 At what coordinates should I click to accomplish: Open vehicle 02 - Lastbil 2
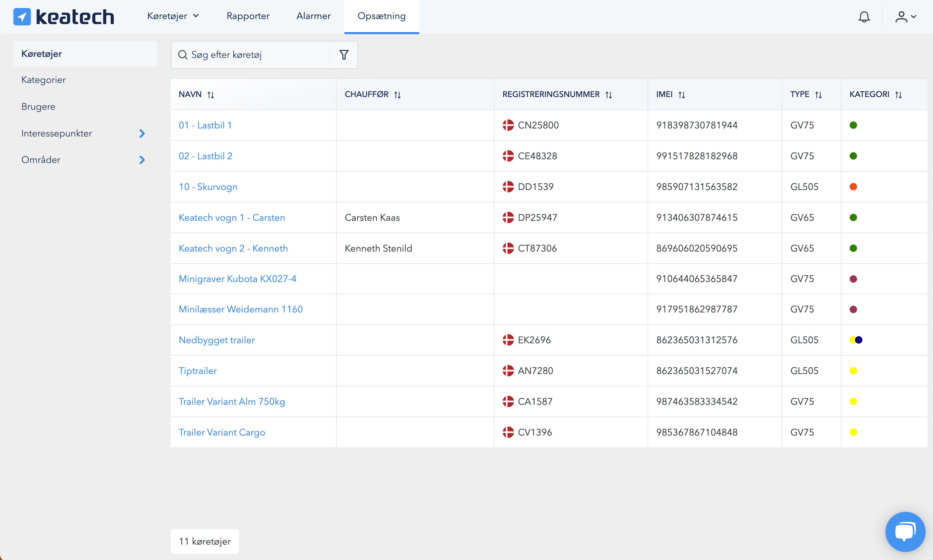(x=206, y=156)
